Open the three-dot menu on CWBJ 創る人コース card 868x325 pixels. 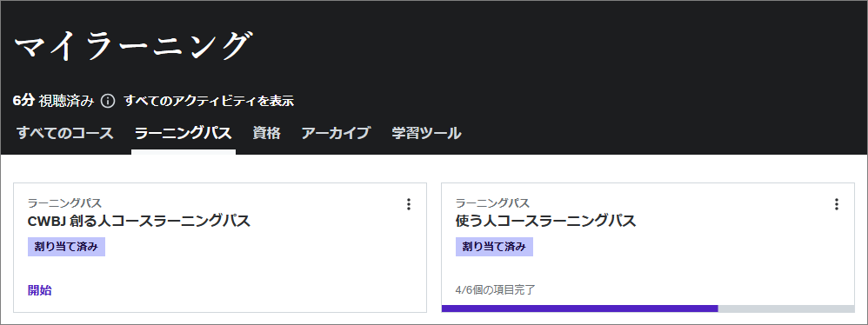click(409, 204)
